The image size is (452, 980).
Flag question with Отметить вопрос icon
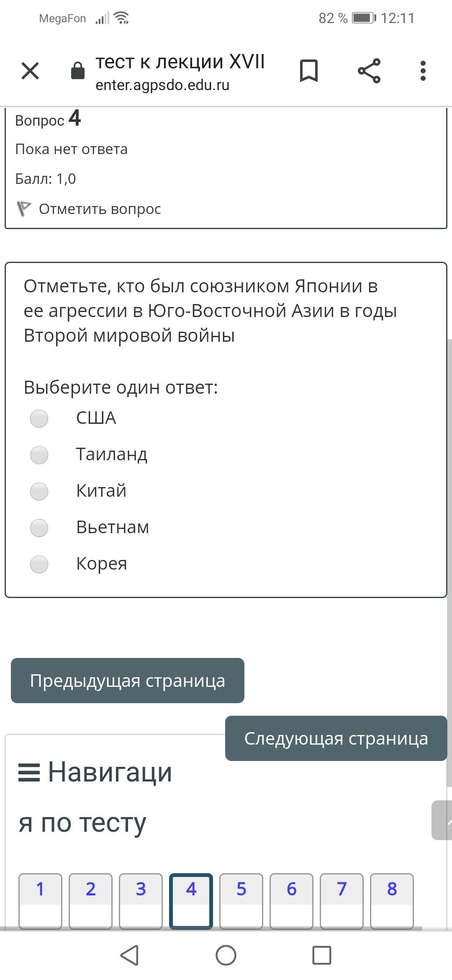[24, 209]
